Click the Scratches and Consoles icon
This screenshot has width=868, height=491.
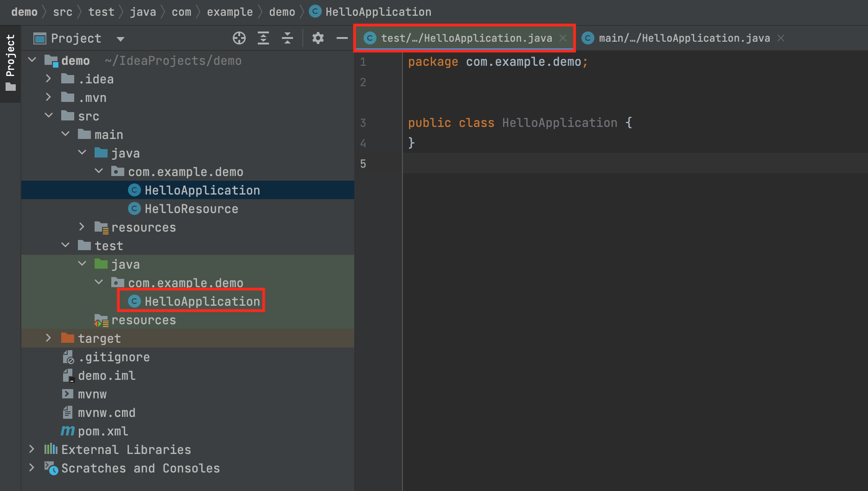click(51, 468)
